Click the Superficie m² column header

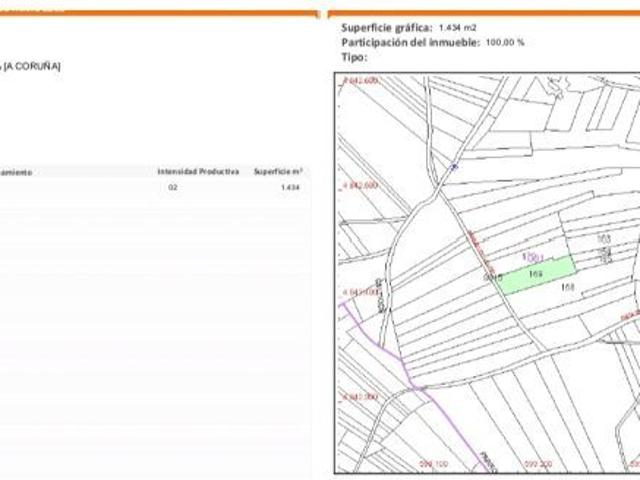pyautogui.click(x=278, y=171)
